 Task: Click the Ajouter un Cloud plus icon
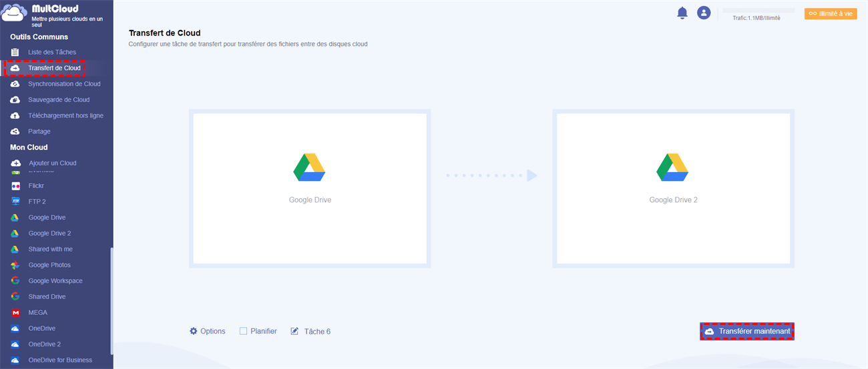pyautogui.click(x=15, y=163)
